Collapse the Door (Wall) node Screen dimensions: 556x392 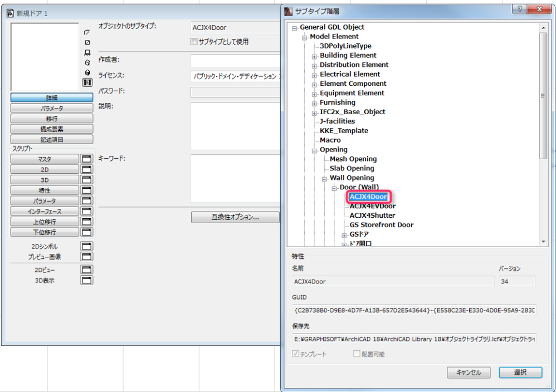(x=334, y=188)
